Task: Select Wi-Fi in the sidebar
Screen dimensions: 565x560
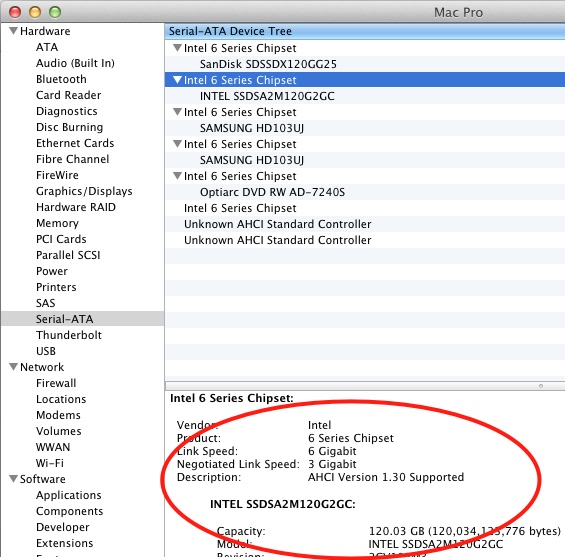Action: pyautogui.click(x=50, y=463)
